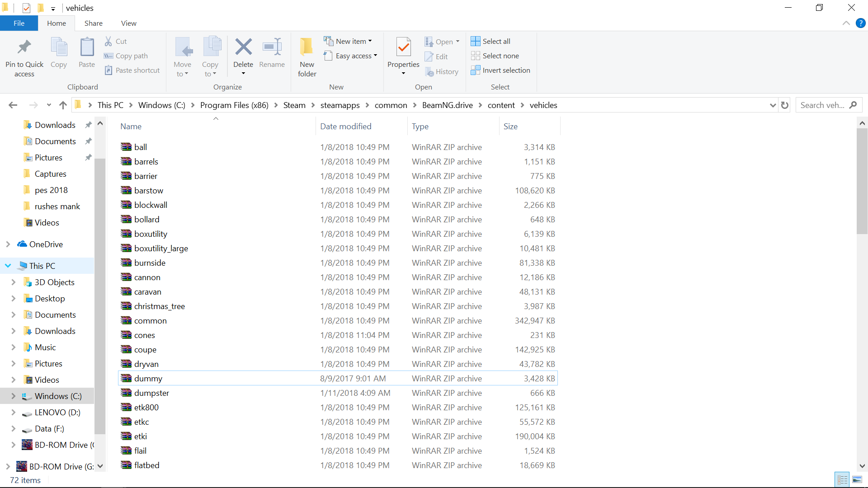The image size is (868, 488).
Task: Click Invert selection
Action: tap(500, 70)
